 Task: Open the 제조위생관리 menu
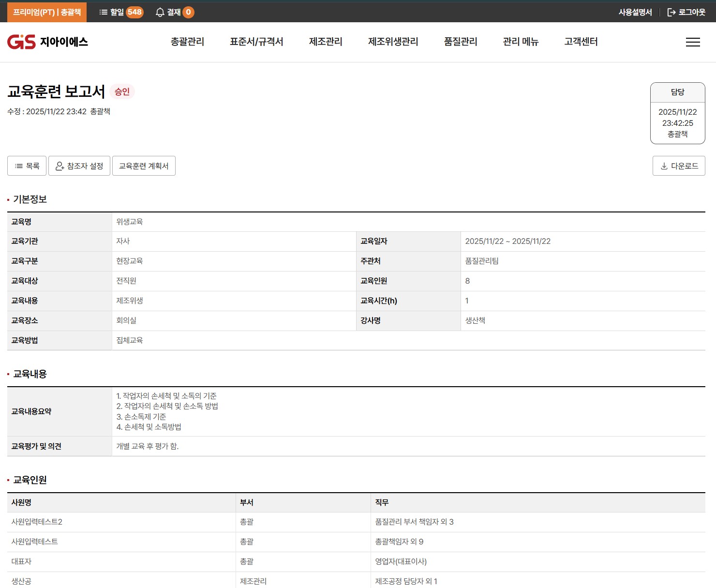click(x=393, y=42)
